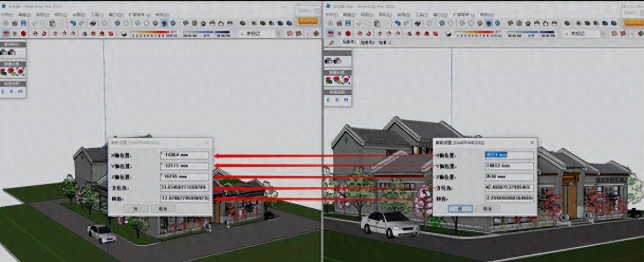Close the right camera position dialog
The image size is (644, 262).
tap(531, 141)
